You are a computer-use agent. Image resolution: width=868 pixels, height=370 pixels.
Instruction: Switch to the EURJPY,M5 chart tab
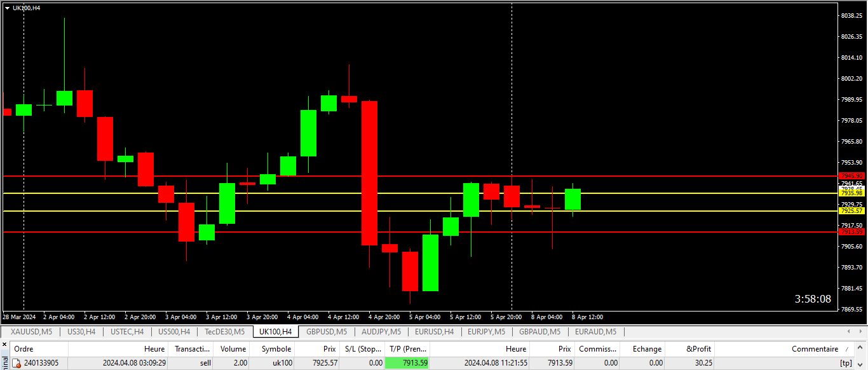pyautogui.click(x=486, y=332)
